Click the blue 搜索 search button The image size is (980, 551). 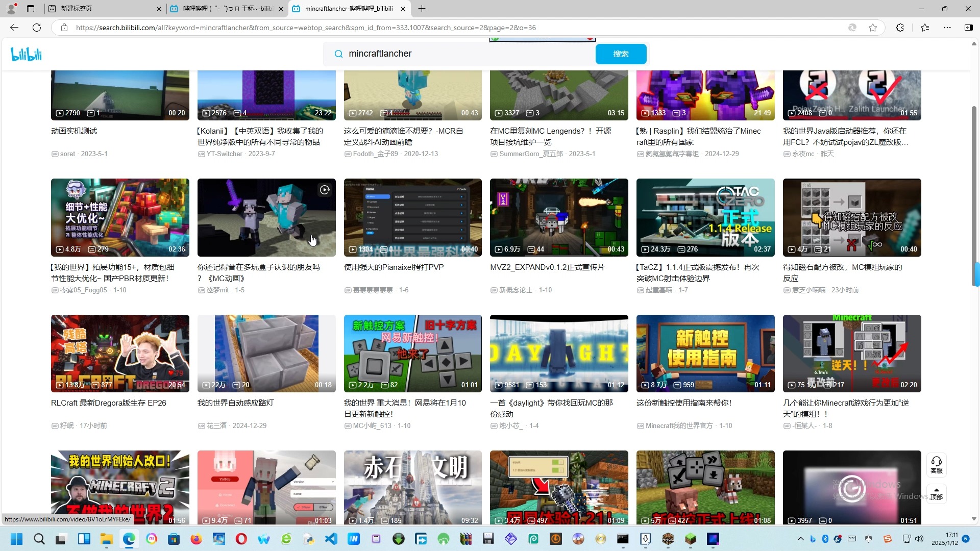tap(621, 54)
